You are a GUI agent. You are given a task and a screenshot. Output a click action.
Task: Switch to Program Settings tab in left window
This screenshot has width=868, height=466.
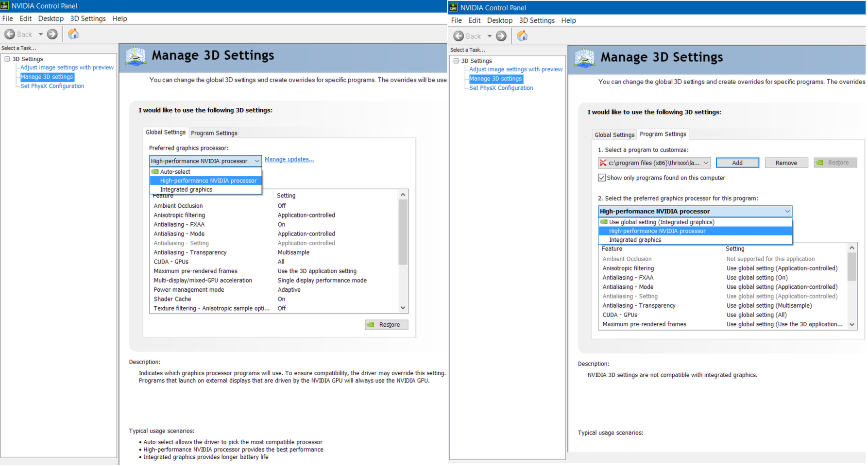(214, 133)
